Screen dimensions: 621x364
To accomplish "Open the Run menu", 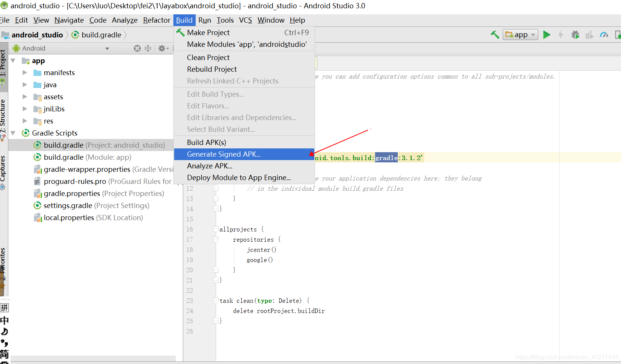I will (x=205, y=20).
